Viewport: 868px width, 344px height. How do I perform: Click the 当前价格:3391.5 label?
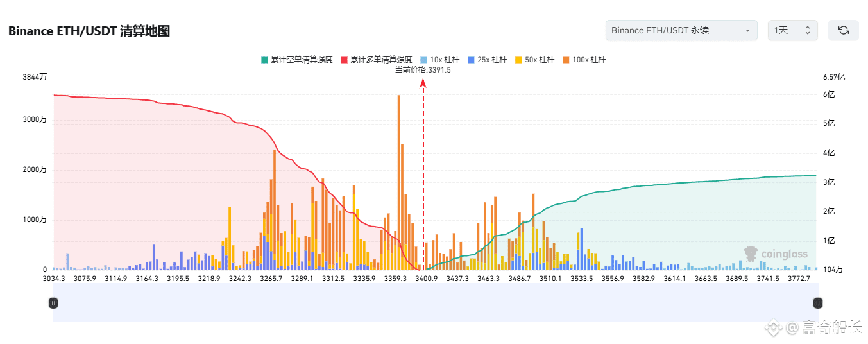[423, 70]
